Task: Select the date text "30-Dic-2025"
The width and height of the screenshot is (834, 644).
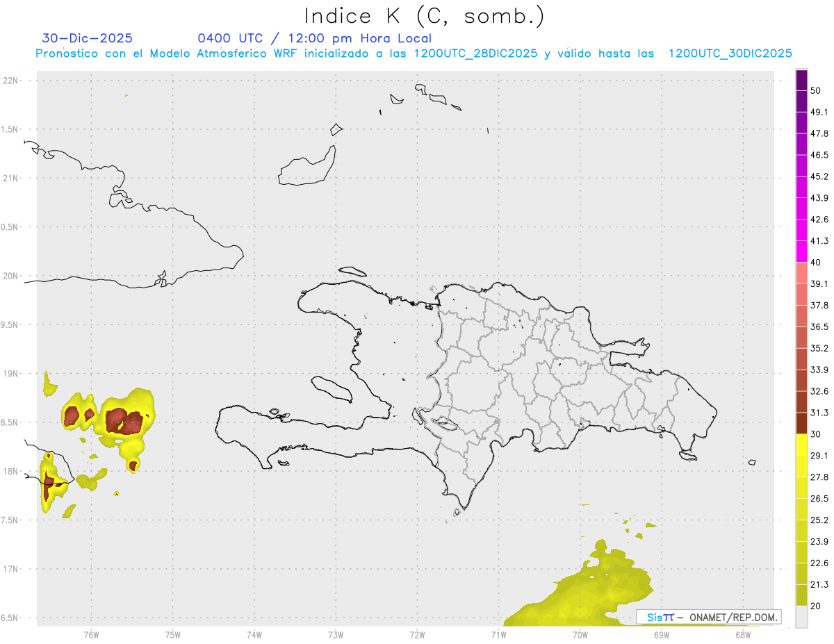Action: (x=88, y=38)
